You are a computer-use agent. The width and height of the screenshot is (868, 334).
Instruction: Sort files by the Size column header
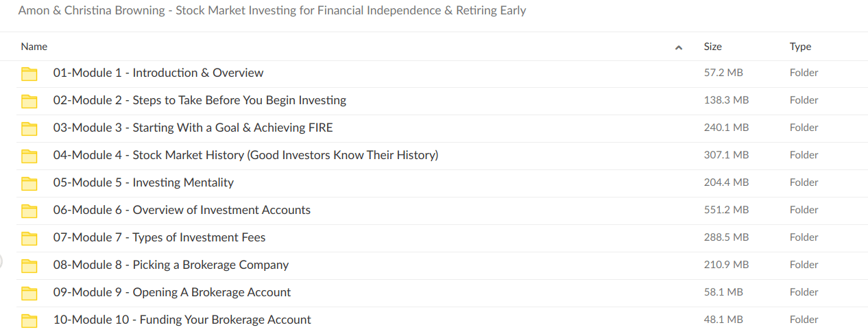click(712, 47)
